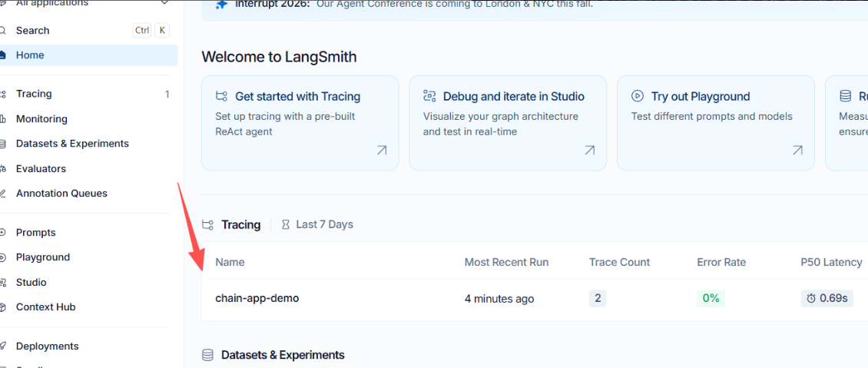Image resolution: width=868 pixels, height=368 pixels.
Task: Click the Ctrl shortcut key badge
Action: pos(142,31)
